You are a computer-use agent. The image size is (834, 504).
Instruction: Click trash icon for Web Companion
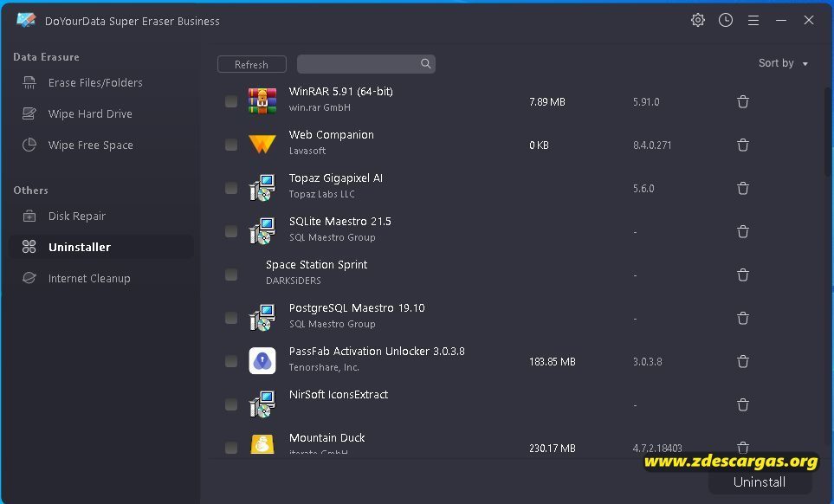click(743, 145)
